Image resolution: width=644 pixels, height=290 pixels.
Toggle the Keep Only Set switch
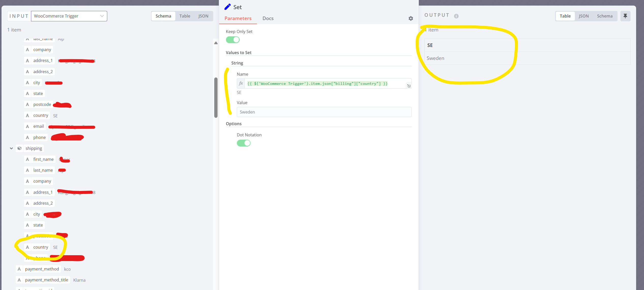pos(233,40)
